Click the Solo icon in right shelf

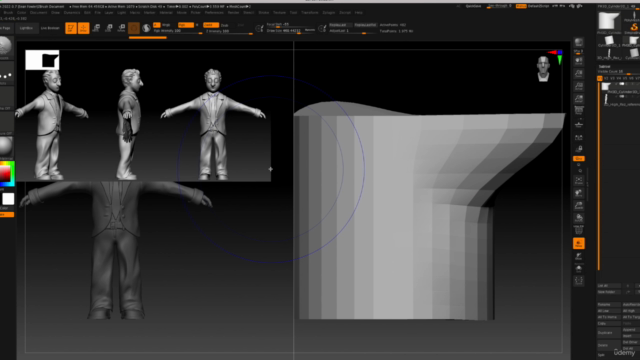[x=578, y=269]
